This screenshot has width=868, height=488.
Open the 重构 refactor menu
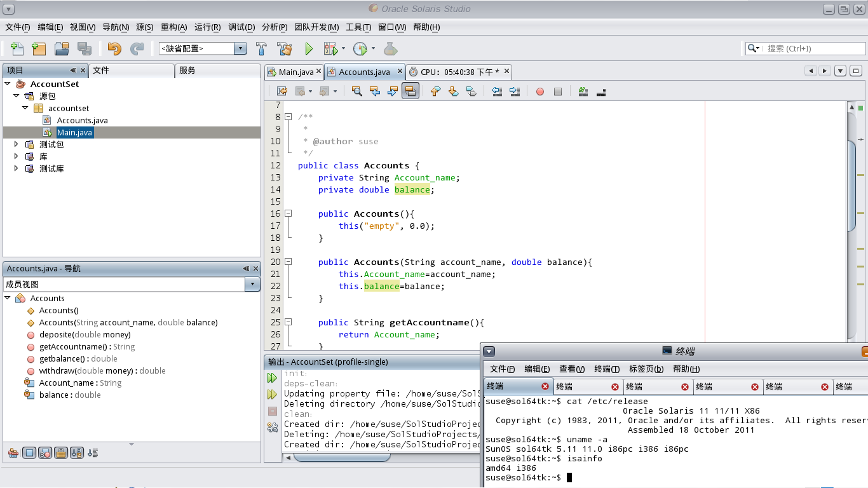[173, 27]
